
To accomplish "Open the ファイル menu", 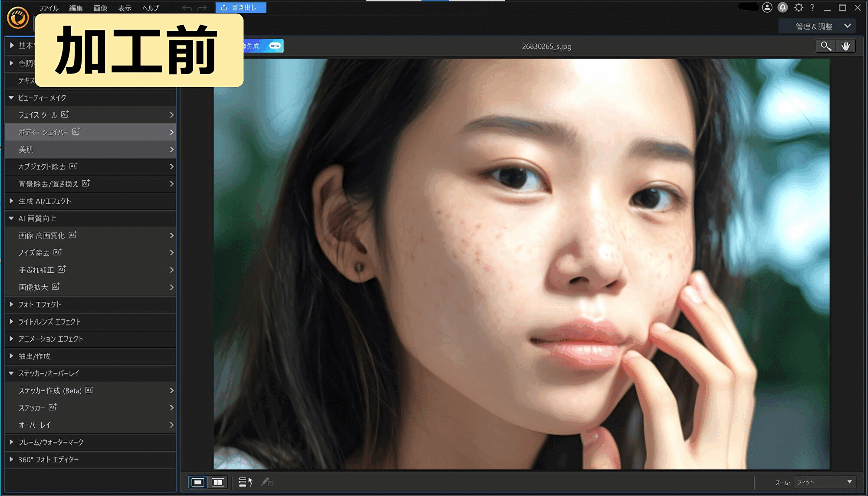I will (49, 7).
